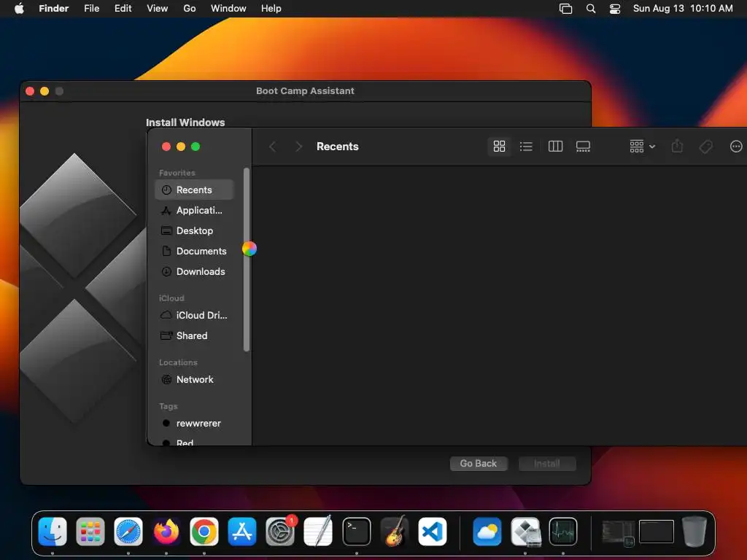This screenshot has height=560, width=747.
Task: Launch GarageBand from the Dock
Action: coord(395,531)
